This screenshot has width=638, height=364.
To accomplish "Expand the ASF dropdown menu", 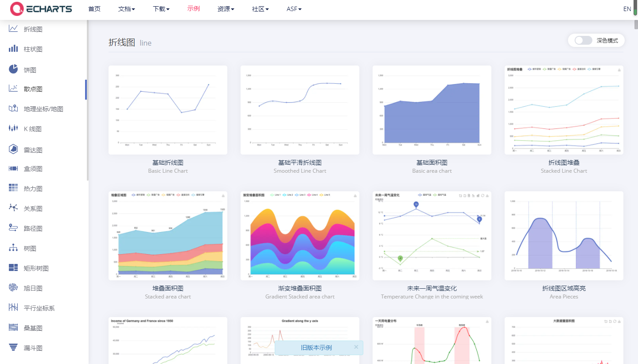I will 294,9.
